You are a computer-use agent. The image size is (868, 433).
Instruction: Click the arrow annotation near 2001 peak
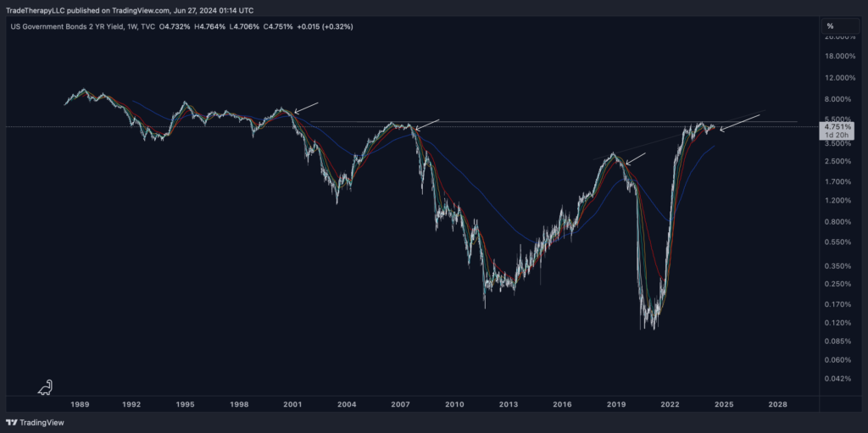tap(306, 107)
